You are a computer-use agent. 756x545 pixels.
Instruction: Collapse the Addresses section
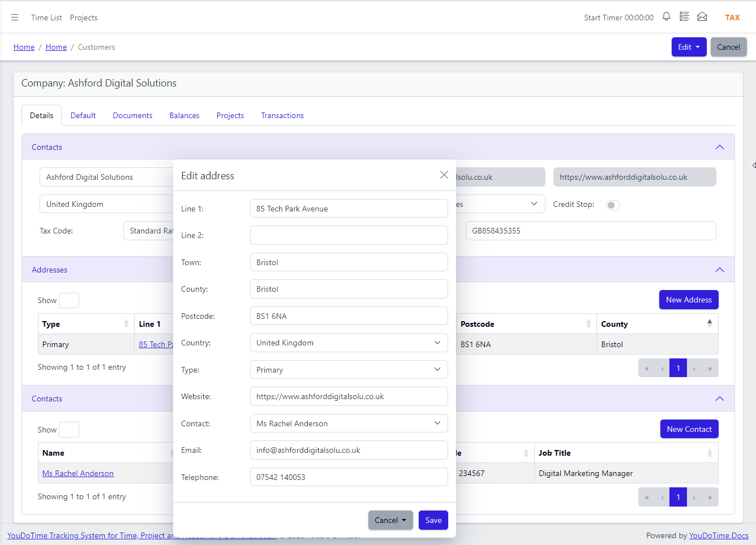coord(720,270)
